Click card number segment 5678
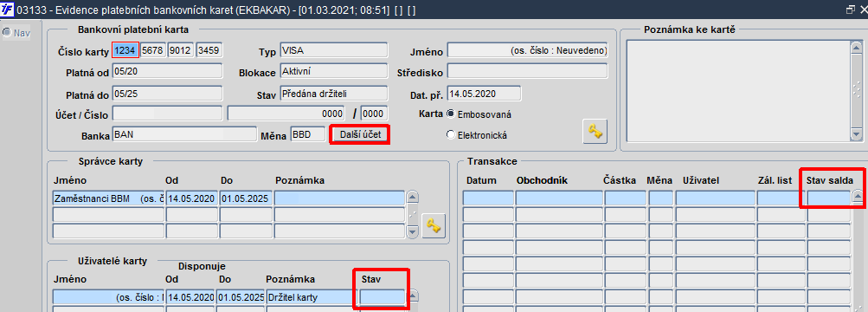The width and height of the screenshot is (868, 312). tap(153, 50)
